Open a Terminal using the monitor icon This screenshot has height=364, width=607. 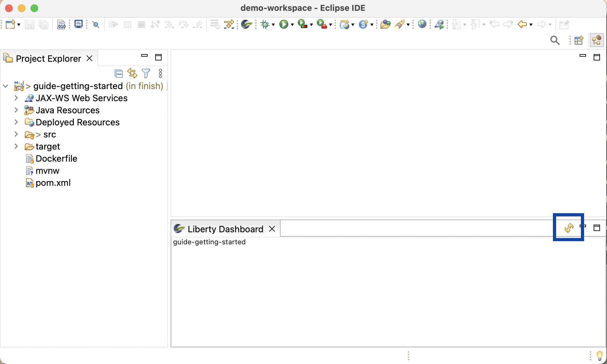pyautogui.click(x=78, y=24)
